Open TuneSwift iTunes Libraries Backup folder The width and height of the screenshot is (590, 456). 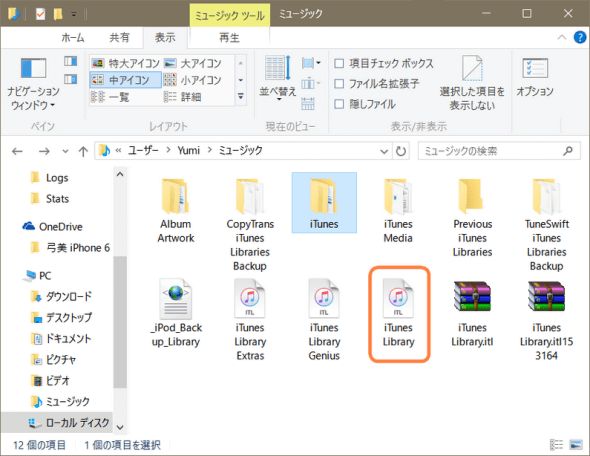click(x=546, y=225)
